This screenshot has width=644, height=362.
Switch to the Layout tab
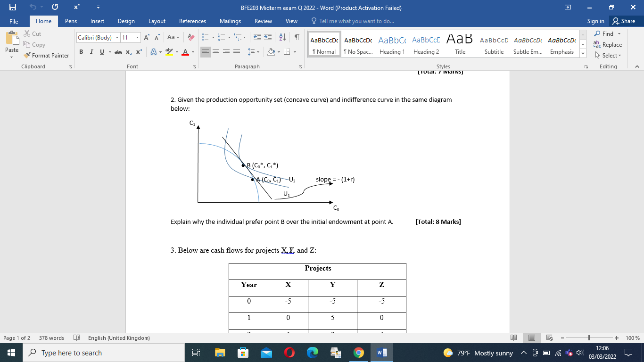click(157, 21)
